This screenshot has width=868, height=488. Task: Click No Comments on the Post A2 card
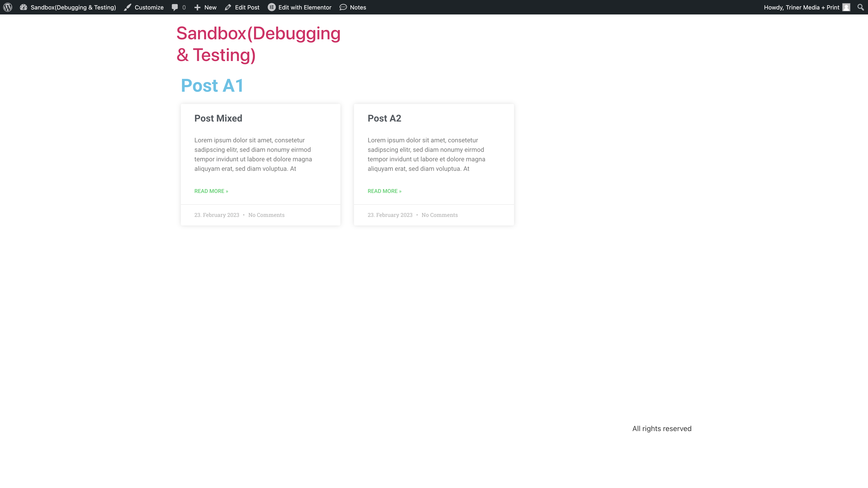point(439,215)
